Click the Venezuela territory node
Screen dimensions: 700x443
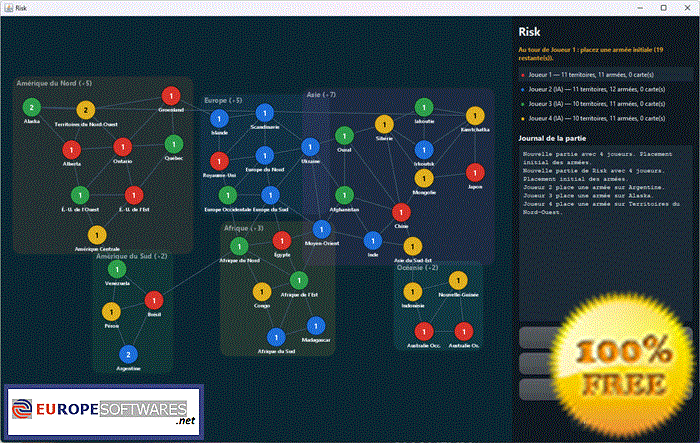click(x=117, y=269)
